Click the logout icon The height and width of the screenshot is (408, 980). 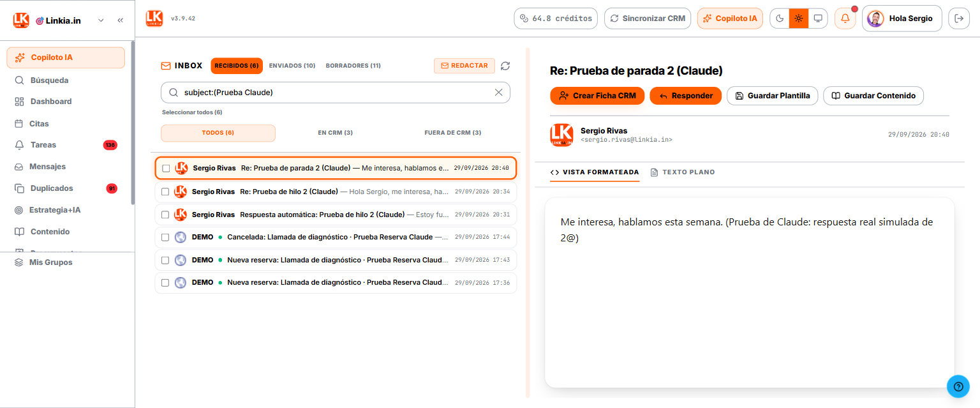pyautogui.click(x=958, y=19)
